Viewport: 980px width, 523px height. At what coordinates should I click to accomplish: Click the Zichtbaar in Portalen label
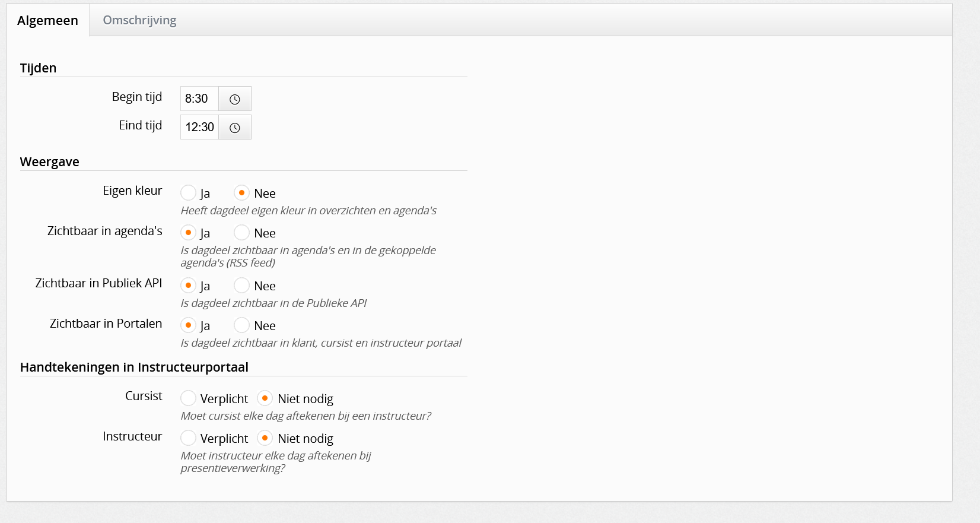pyautogui.click(x=106, y=324)
